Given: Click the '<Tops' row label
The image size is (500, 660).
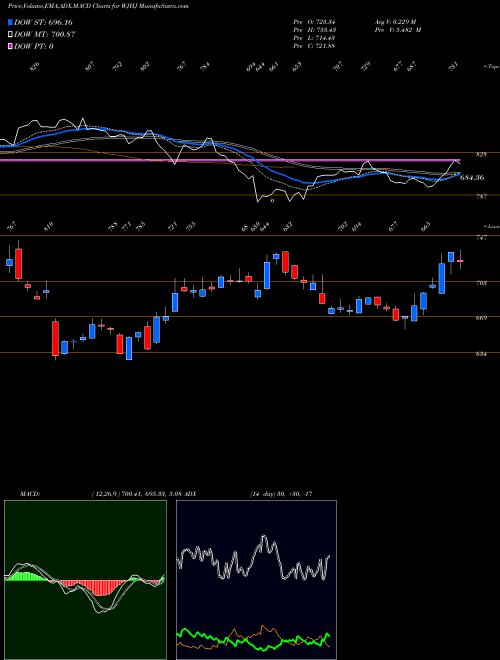Looking at the screenshot, I should (491, 66).
